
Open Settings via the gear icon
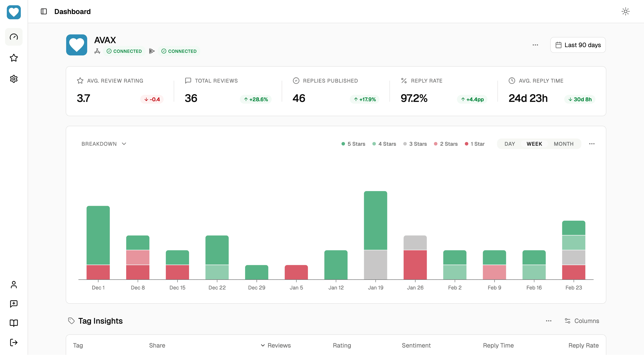(14, 79)
